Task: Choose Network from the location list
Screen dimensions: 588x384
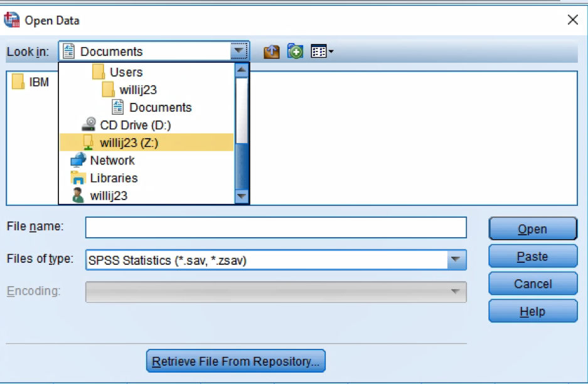Action: pos(112,160)
